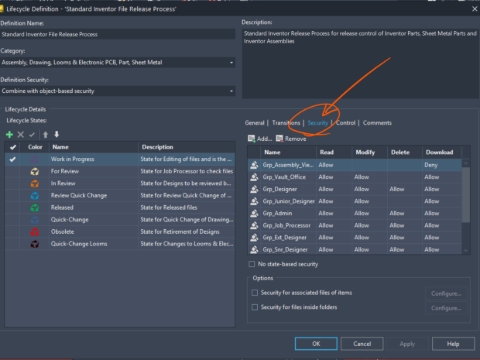Screen dimensions: 480x360
Task: Switch to the Transitions tab
Action: click(x=286, y=123)
